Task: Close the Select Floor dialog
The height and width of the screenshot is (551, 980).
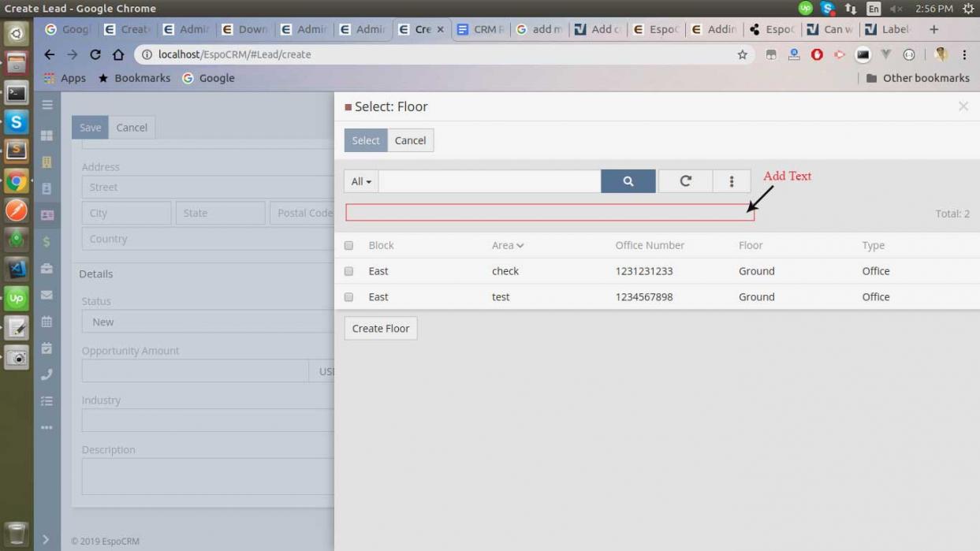Action: (963, 106)
